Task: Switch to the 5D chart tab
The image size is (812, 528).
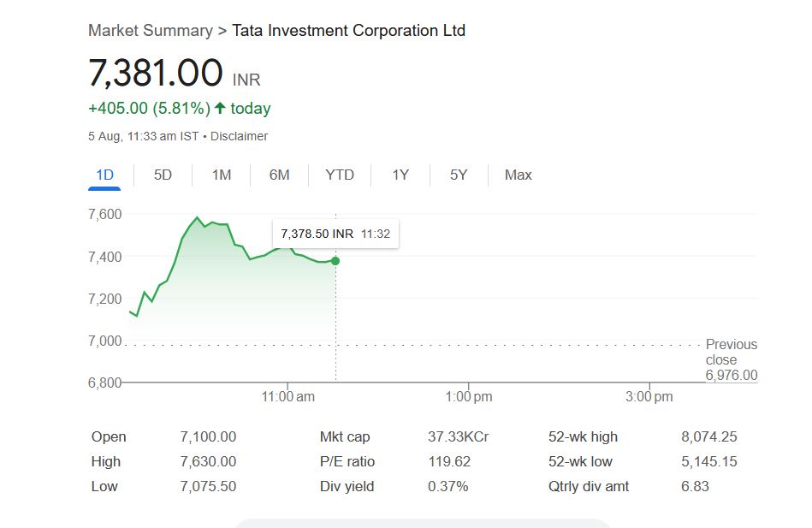Action: (163, 175)
